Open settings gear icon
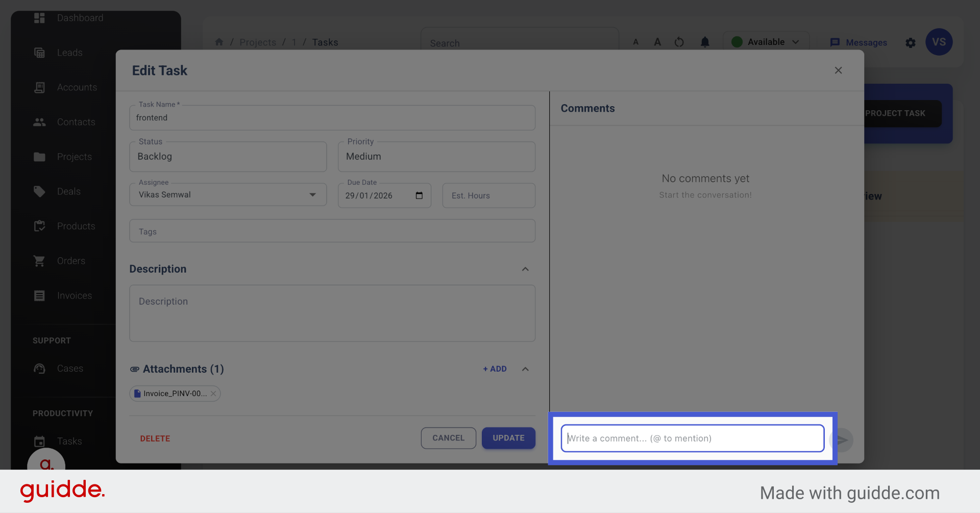 [x=911, y=43]
